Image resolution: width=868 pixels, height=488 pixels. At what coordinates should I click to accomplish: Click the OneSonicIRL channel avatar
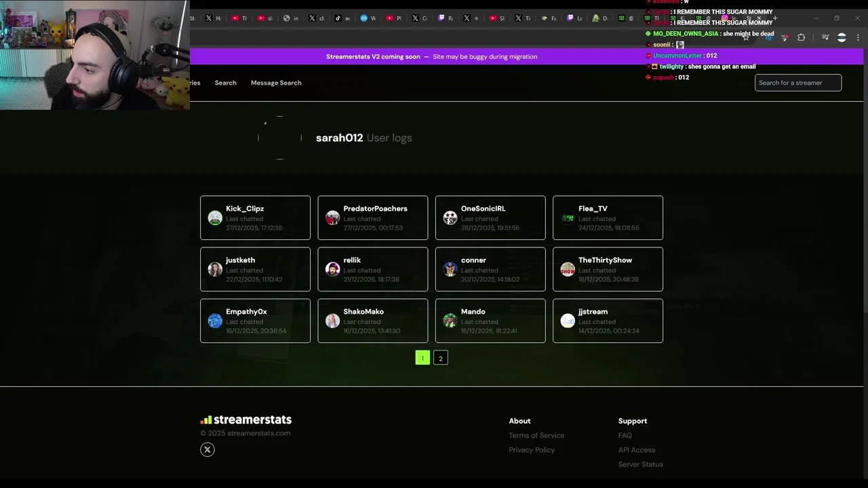coord(450,218)
